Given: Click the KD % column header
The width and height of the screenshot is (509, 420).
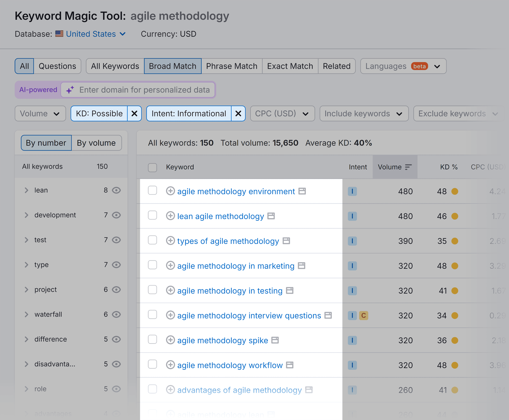Looking at the screenshot, I should tap(449, 167).
